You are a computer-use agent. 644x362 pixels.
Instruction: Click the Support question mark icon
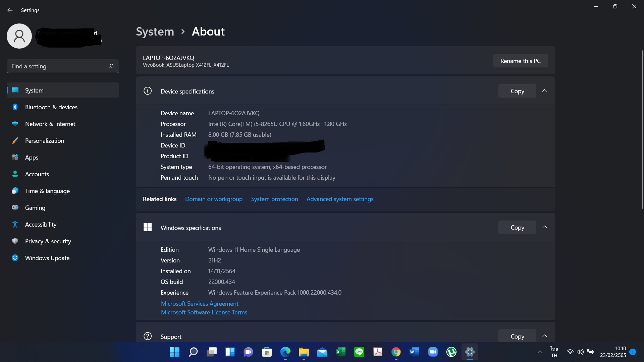point(148,336)
